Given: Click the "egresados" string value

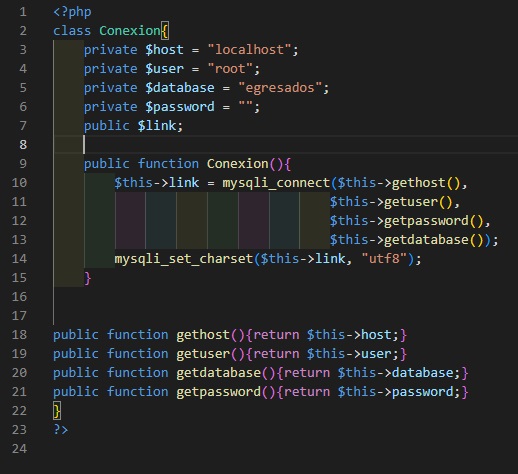Looking at the screenshot, I should tap(280, 88).
